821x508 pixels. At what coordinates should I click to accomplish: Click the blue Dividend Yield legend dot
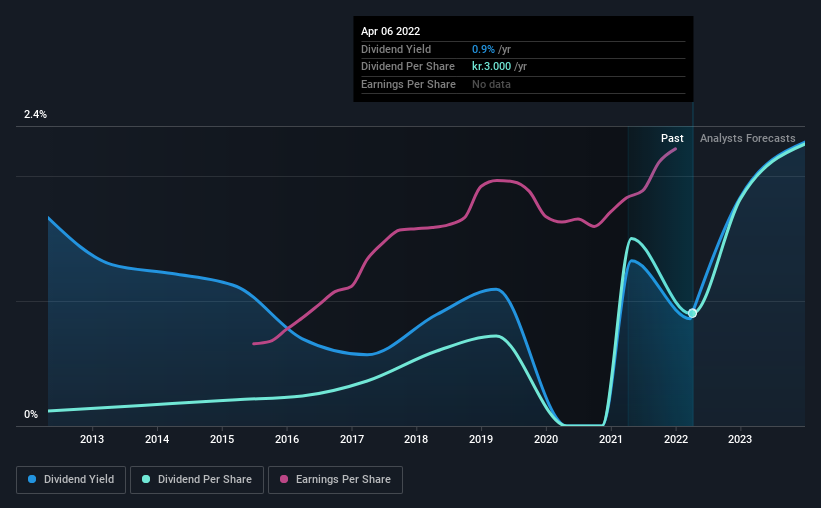(x=32, y=479)
